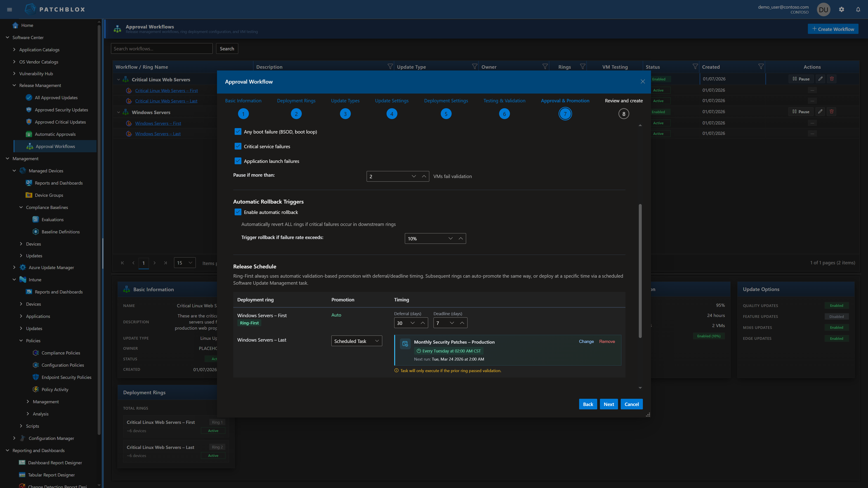Screen dimensions: 868x488
Task: Open the Scheduled Task promotion dropdown
Action: tap(356, 341)
